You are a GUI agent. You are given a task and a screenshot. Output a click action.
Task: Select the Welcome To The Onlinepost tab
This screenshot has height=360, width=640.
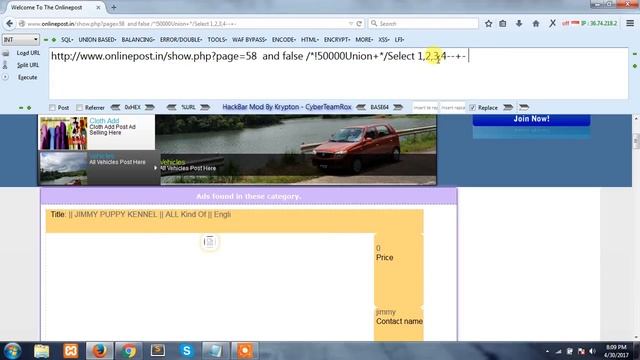pos(55,7)
